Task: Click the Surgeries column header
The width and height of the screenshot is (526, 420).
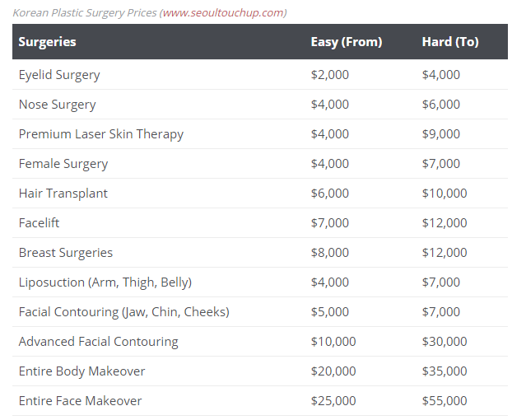Action: click(47, 41)
